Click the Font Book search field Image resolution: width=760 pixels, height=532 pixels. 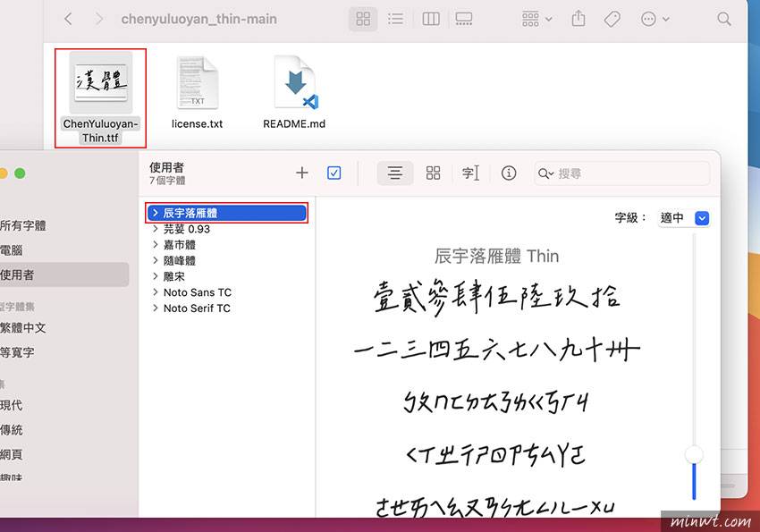coord(622,173)
